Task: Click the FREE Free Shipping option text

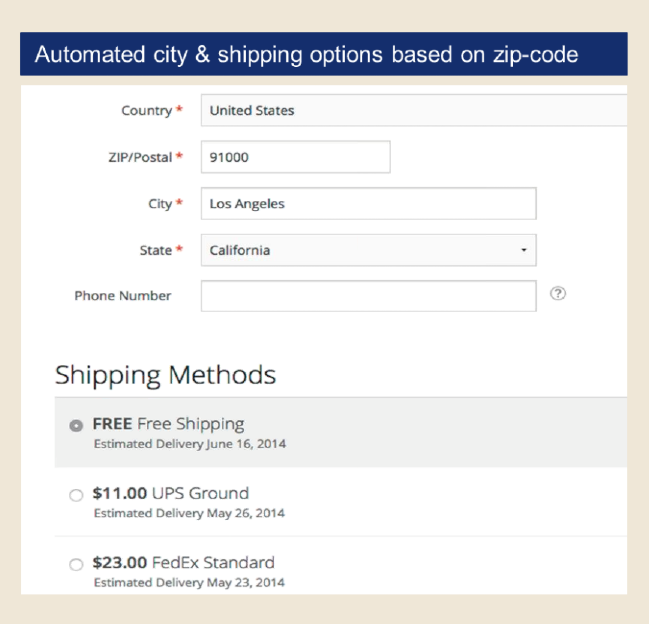Action: click(168, 424)
